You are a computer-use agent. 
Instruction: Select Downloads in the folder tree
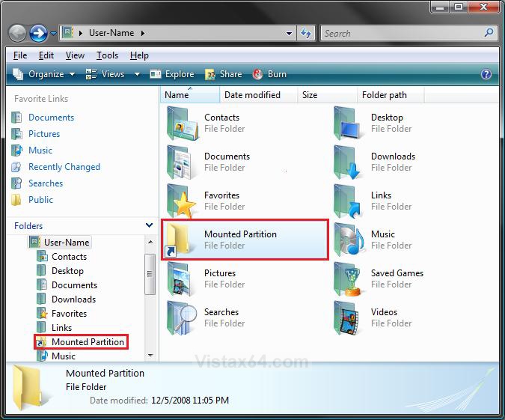pyautogui.click(x=67, y=299)
